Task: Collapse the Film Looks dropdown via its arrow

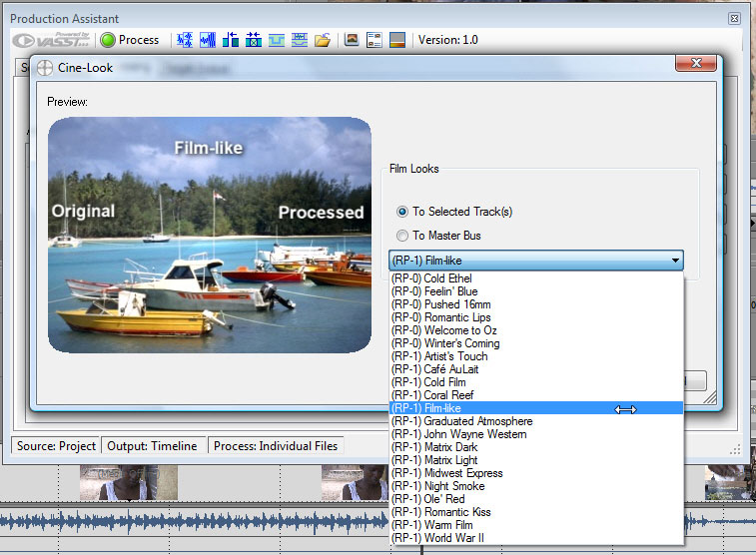Action: (676, 261)
